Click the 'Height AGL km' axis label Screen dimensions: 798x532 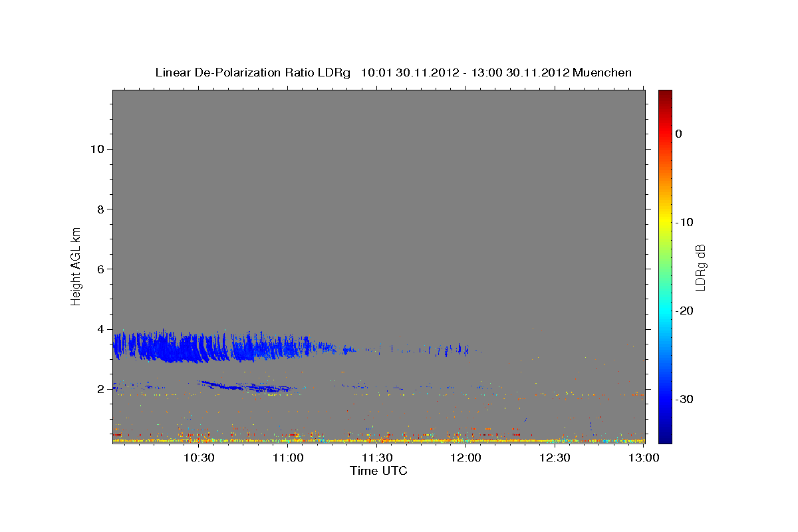point(76,265)
